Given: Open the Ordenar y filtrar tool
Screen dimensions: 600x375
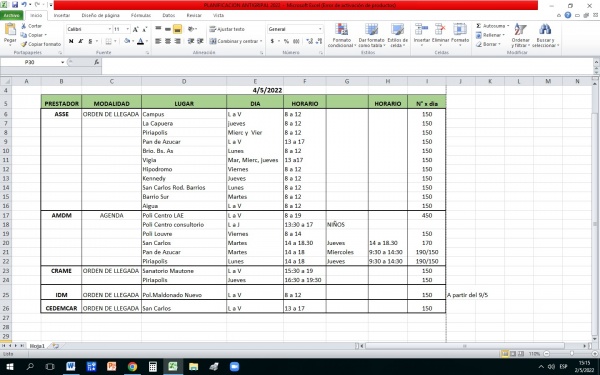Looking at the screenshot, I should tap(520, 29).
